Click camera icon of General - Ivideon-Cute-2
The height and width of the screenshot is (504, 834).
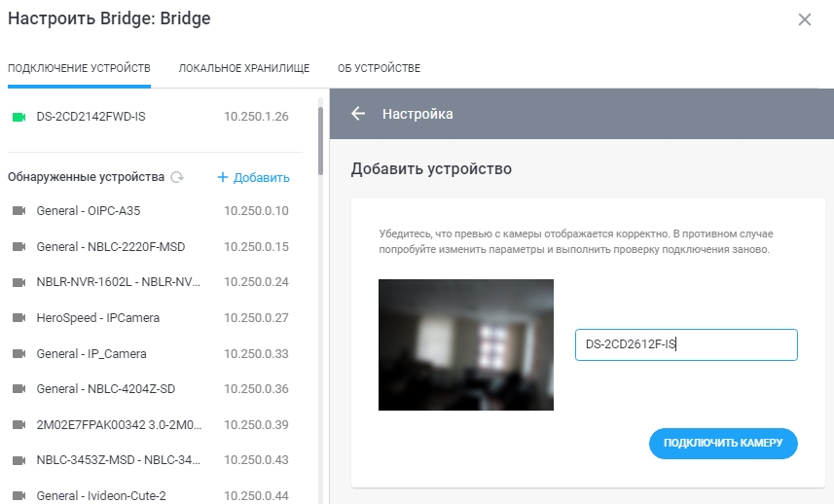tap(19, 496)
